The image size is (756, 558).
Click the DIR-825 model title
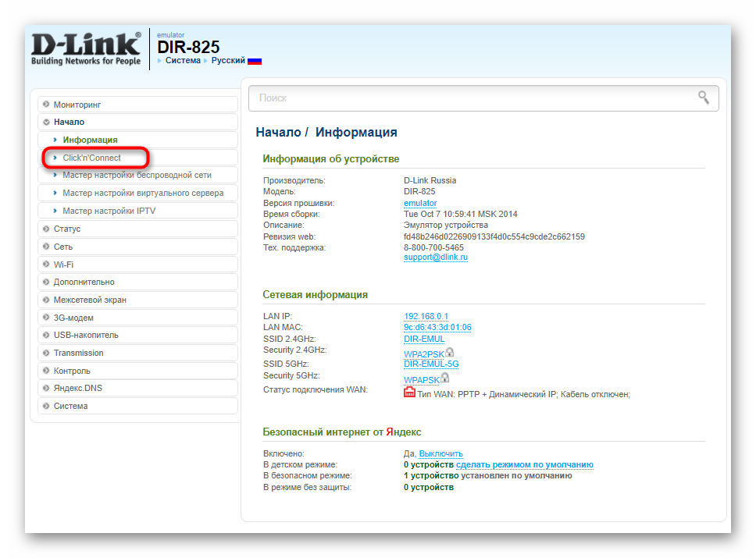(x=188, y=48)
